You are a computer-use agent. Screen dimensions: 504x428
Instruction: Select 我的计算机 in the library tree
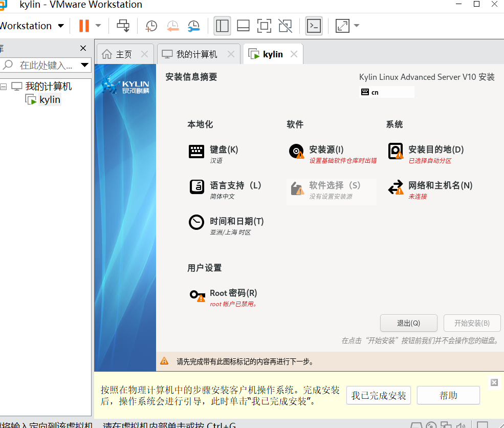pos(48,86)
